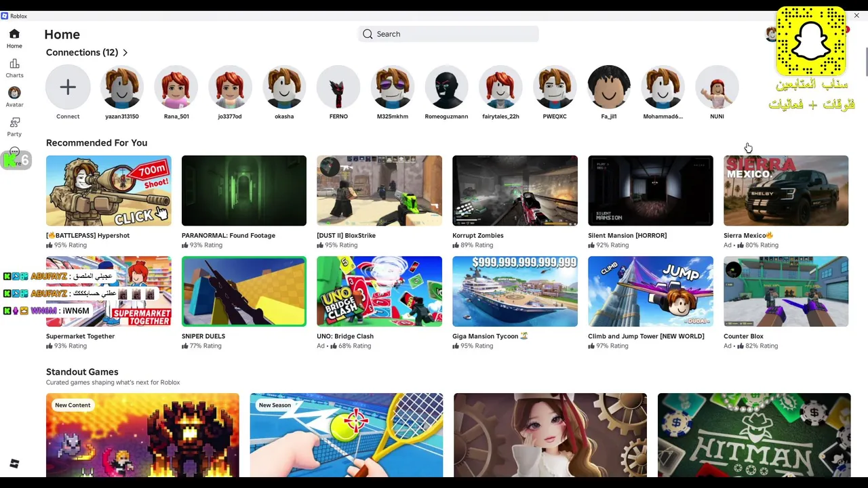This screenshot has height=488, width=868.
Task: Click the SNIPER DUELS title text
Action: point(203,336)
